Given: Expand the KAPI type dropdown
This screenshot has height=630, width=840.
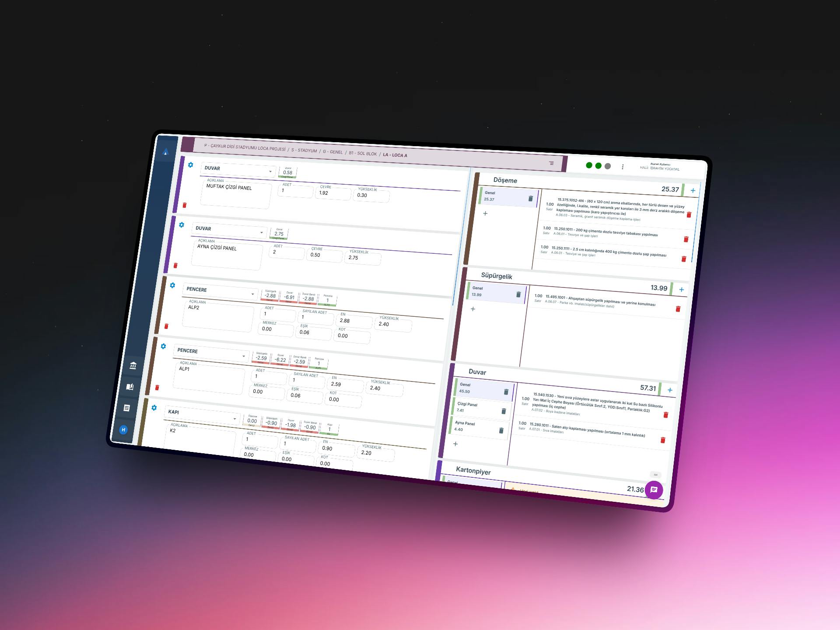Looking at the screenshot, I should 235,419.
